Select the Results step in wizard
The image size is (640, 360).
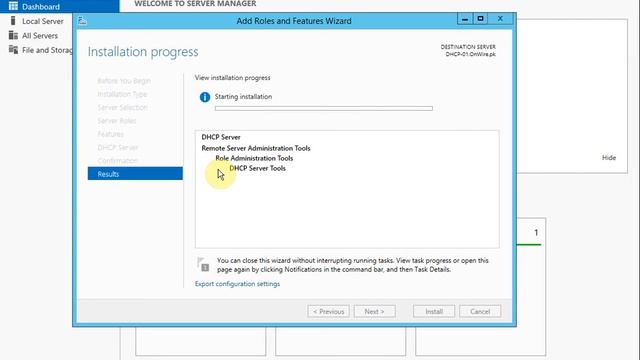[x=135, y=173]
